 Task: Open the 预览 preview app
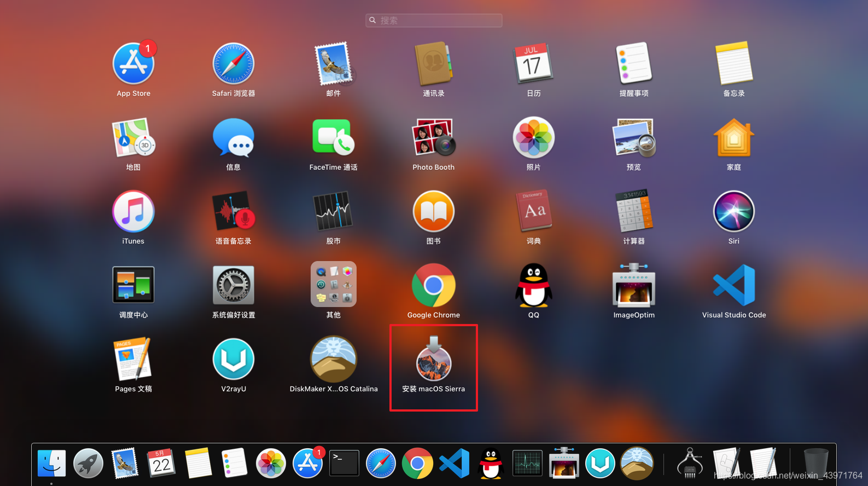coord(634,137)
